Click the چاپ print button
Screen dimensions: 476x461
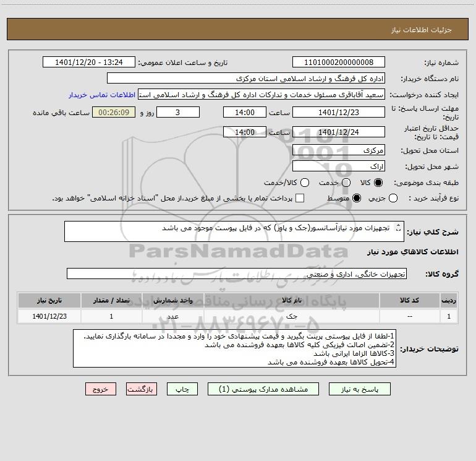coord(182,389)
